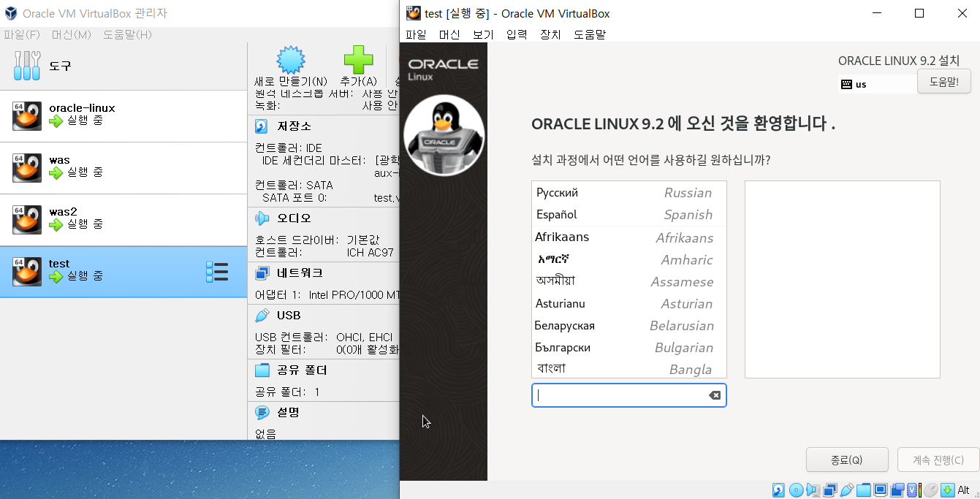Click the 계속 진행(C) continue button
This screenshot has width=980, height=499.
tap(938, 460)
